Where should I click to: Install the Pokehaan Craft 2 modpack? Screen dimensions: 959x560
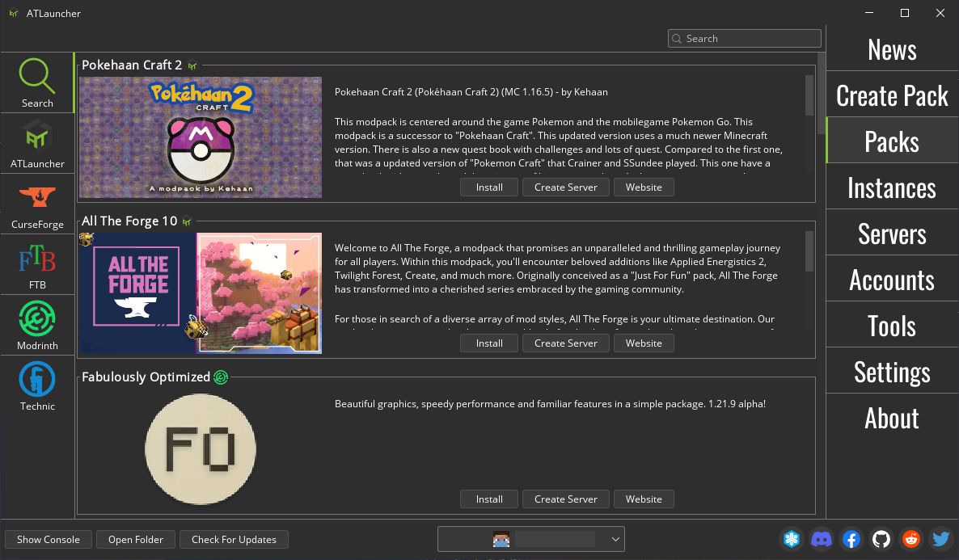pyautogui.click(x=488, y=187)
